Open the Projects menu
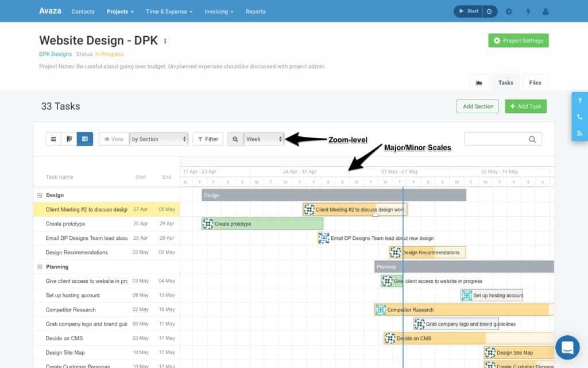 click(118, 11)
